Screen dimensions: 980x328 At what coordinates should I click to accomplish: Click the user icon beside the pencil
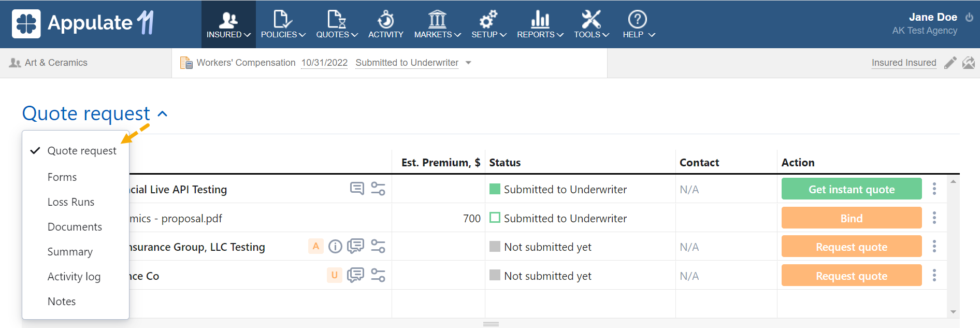[x=969, y=63]
